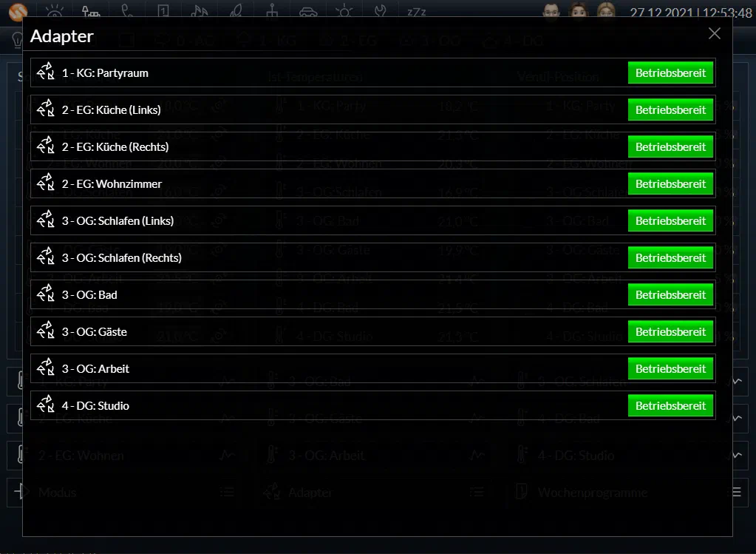This screenshot has width=756, height=554.
Task: Click the adapter icon next to 2 - EG: Wohnzimmer
Action: pos(46,184)
